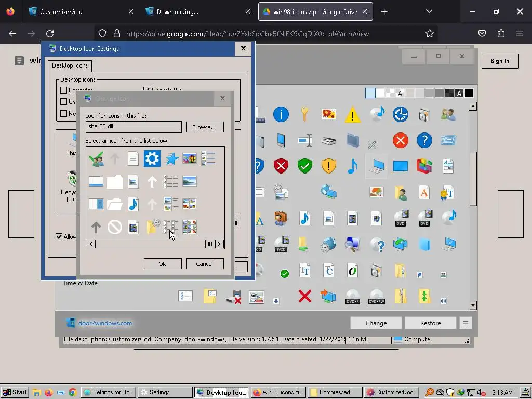Screen dimensions: 532x399
Task: Open the Windows Start button
Action: tap(15, 392)
